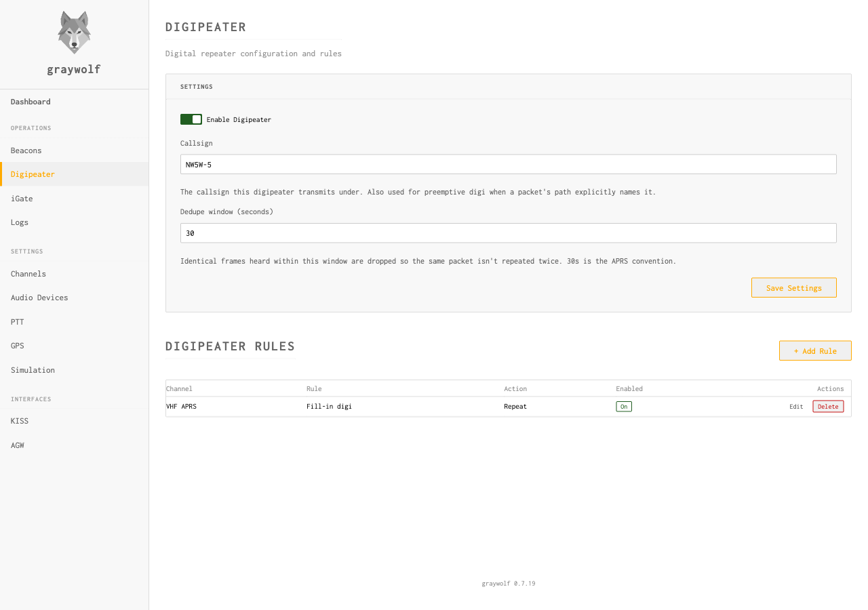View the Logs page
This screenshot has width=868, height=610.
[x=20, y=222]
